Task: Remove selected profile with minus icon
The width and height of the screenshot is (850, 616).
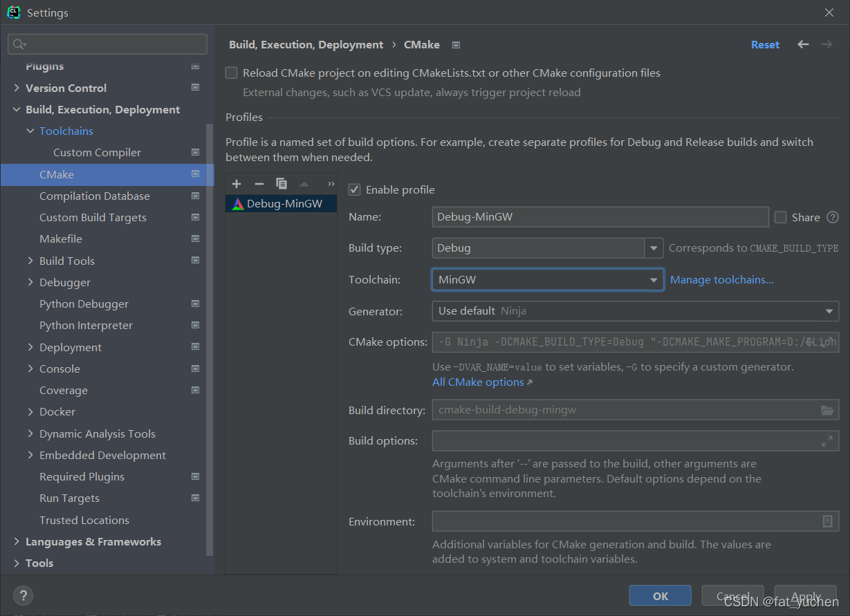Action: click(x=259, y=184)
